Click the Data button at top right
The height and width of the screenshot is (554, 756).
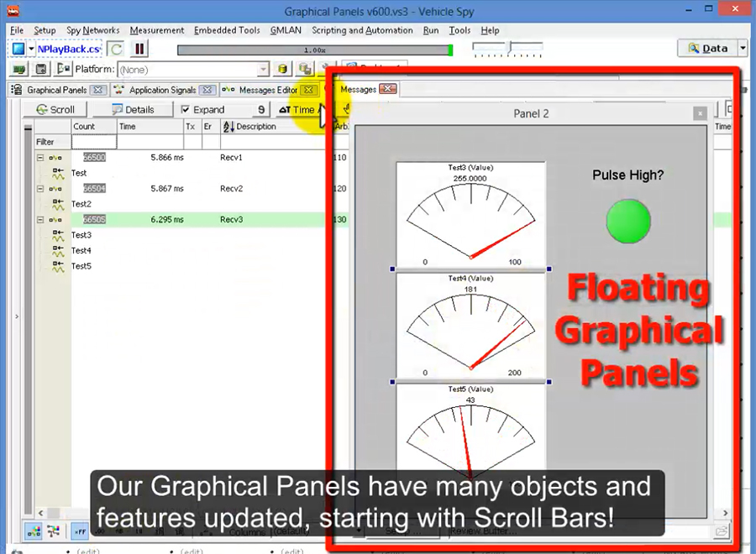tap(708, 48)
